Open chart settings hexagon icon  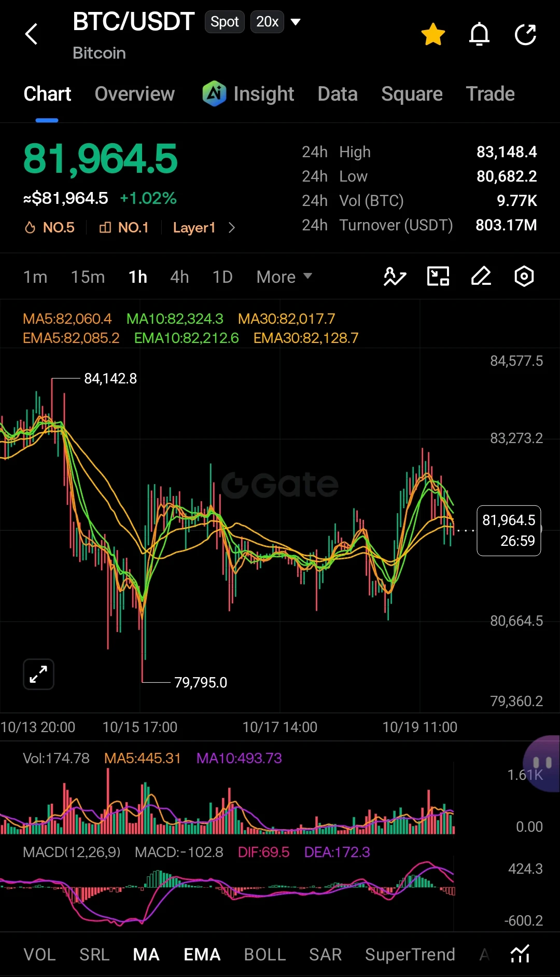[524, 277]
